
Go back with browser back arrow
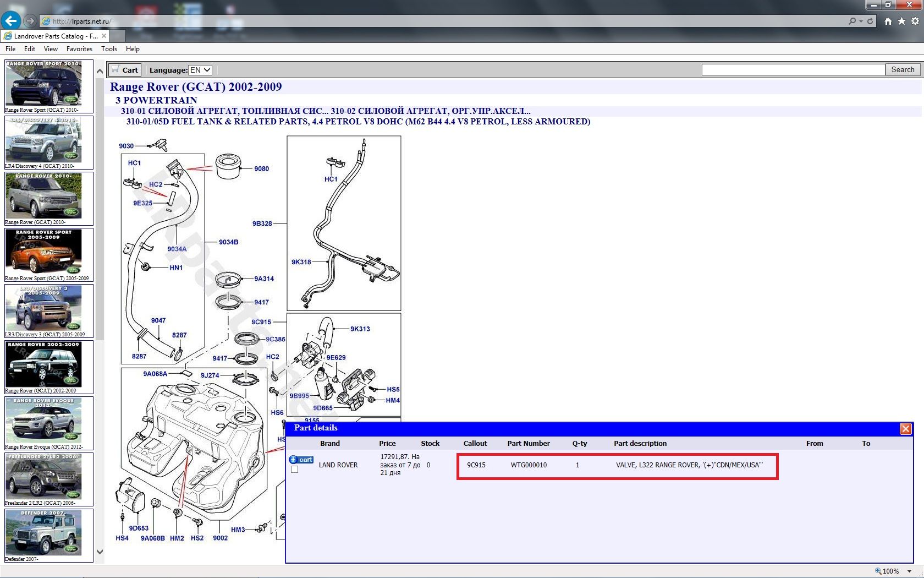(x=11, y=21)
